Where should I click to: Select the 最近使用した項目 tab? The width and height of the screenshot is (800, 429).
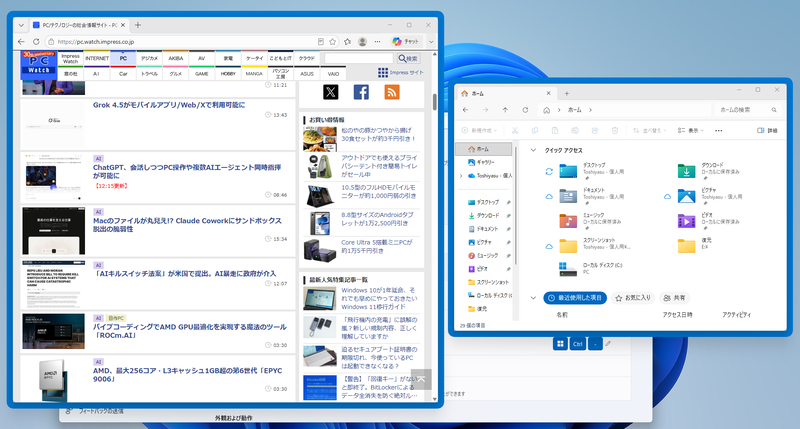coord(575,298)
